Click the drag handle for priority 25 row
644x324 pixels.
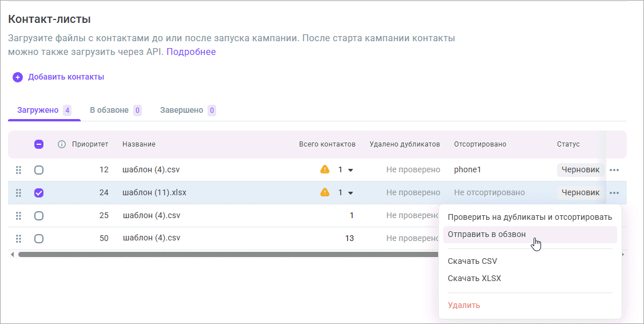click(18, 216)
